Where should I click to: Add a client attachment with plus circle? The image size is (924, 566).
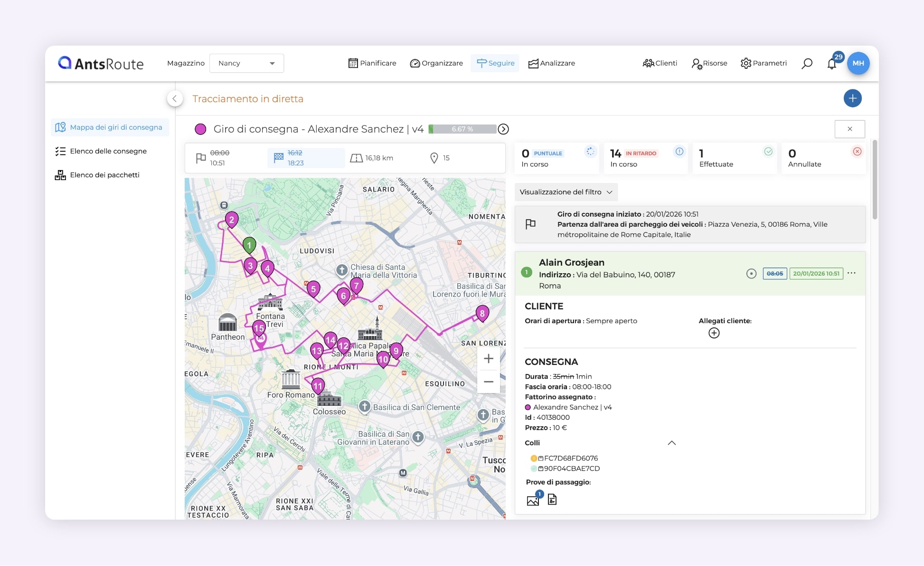pos(714,333)
